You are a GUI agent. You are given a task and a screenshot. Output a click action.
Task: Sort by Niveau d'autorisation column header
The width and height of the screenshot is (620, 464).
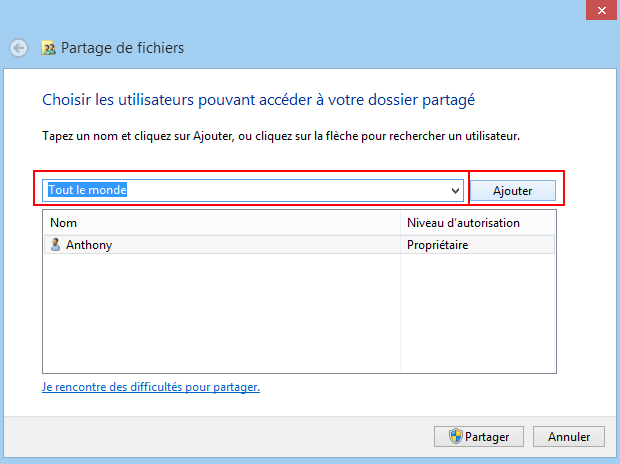478,223
